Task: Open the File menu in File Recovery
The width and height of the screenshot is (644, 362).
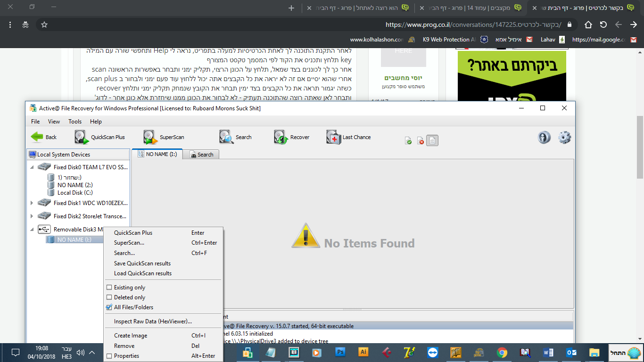Action: (35, 122)
